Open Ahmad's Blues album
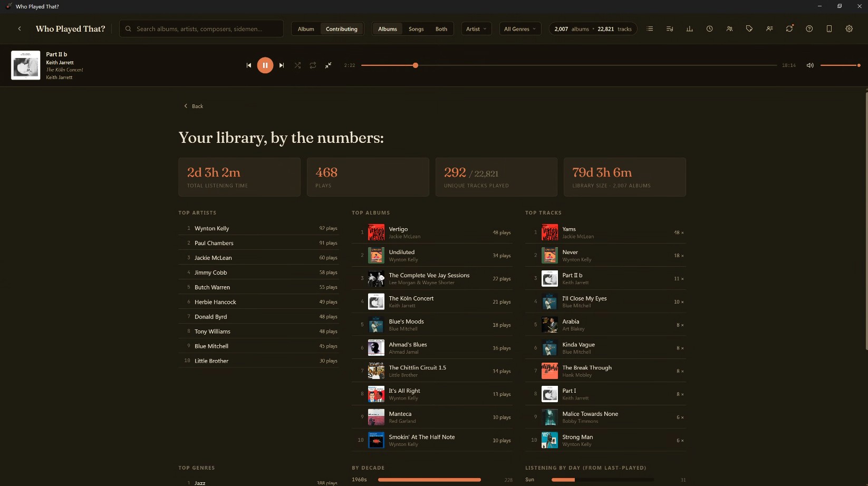The width and height of the screenshot is (868, 486). pyautogui.click(x=432, y=348)
